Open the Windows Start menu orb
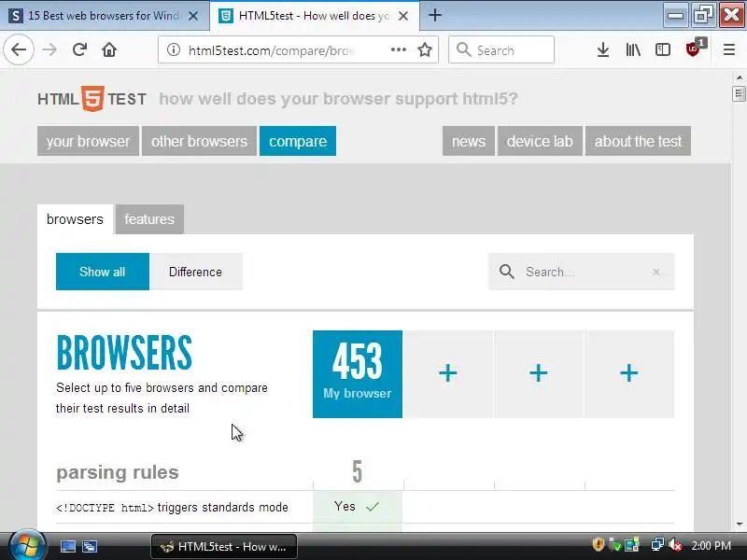Screen dimensions: 747x560 tap(27, 546)
